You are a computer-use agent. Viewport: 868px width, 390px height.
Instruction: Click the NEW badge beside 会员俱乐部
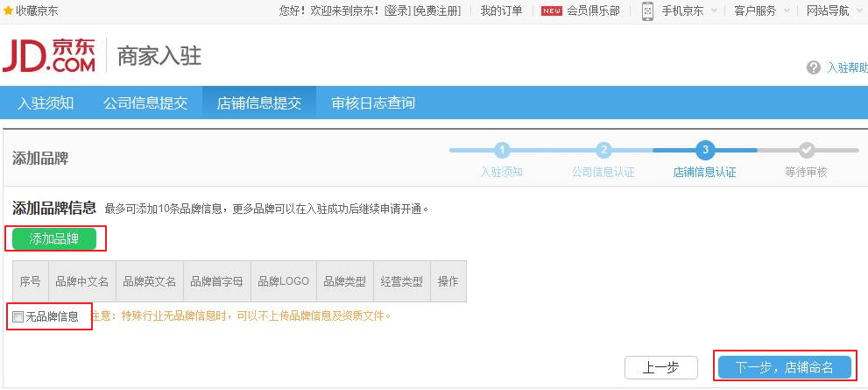pos(551,11)
